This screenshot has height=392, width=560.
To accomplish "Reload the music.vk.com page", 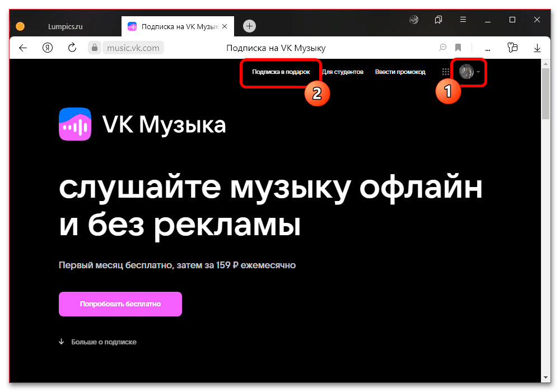I will tap(72, 48).
